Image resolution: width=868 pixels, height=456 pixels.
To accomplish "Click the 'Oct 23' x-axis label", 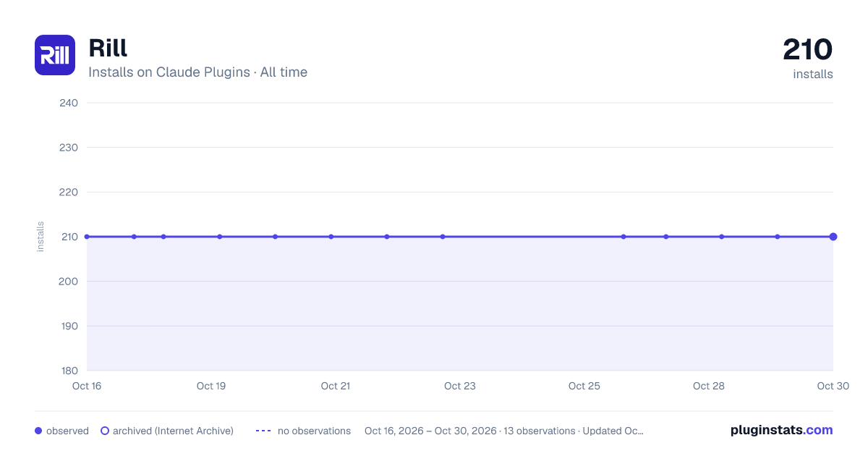I will 460,386.
